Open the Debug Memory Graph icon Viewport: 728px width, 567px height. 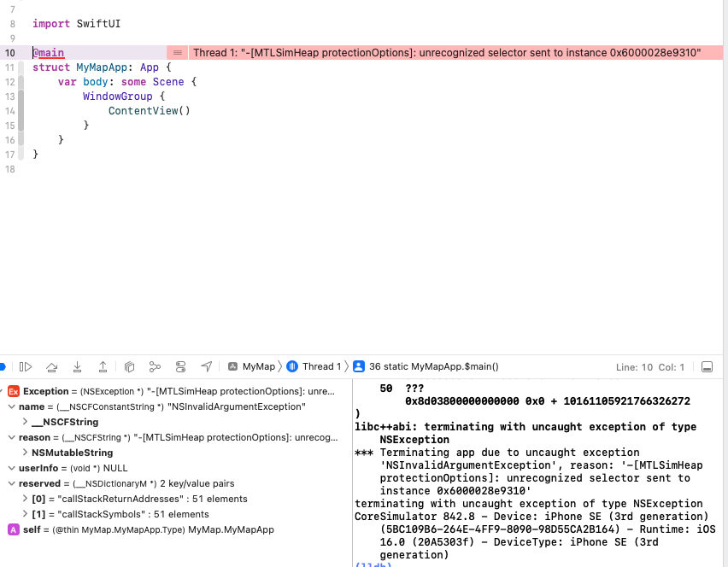[155, 367]
